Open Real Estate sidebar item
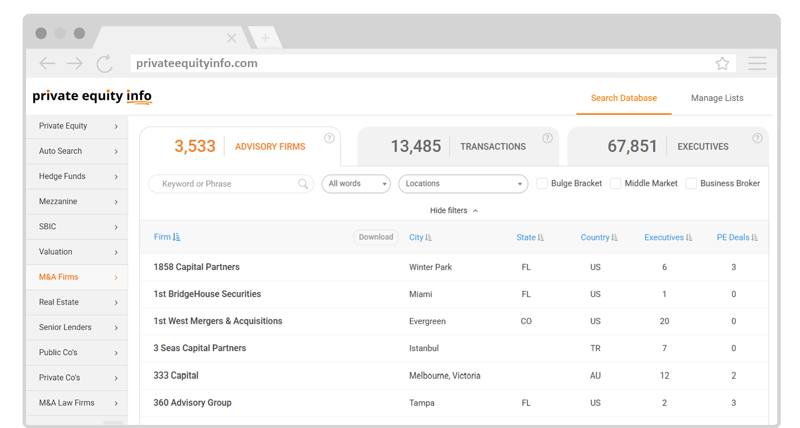The image size is (800, 428). [x=77, y=302]
